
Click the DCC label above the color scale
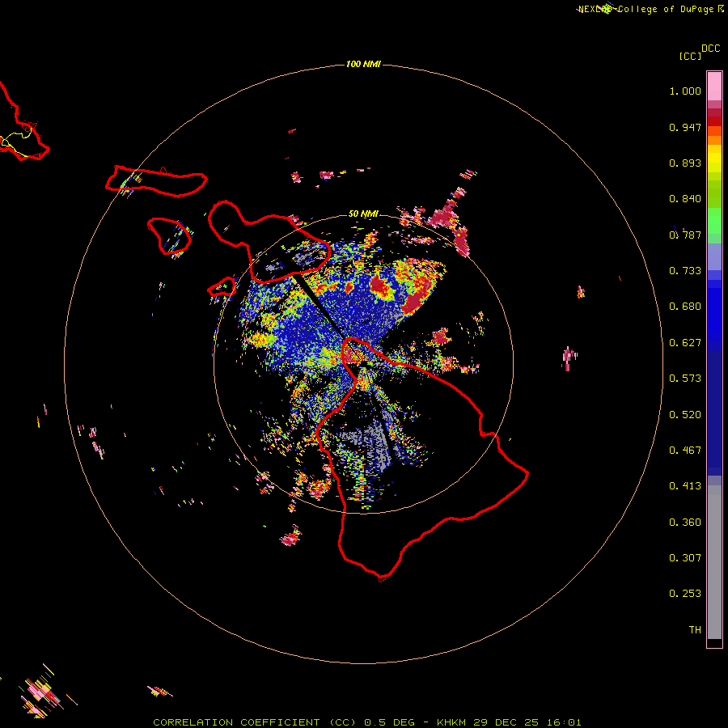click(711, 49)
